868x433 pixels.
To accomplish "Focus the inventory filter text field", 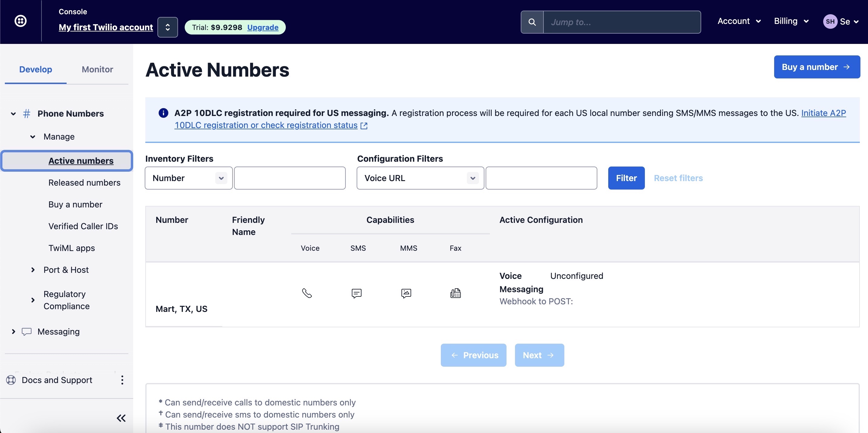I will pyautogui.click(x=290, y=178).
